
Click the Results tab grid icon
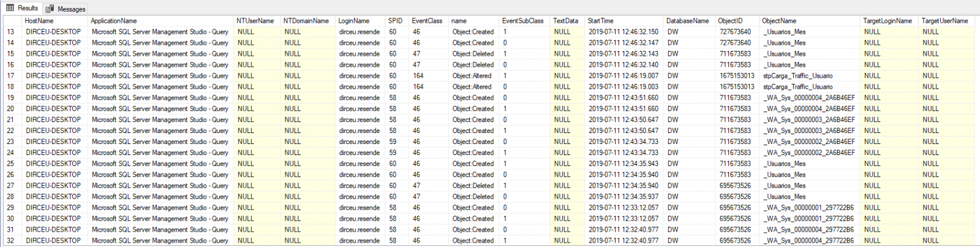(x=10, y=8)
